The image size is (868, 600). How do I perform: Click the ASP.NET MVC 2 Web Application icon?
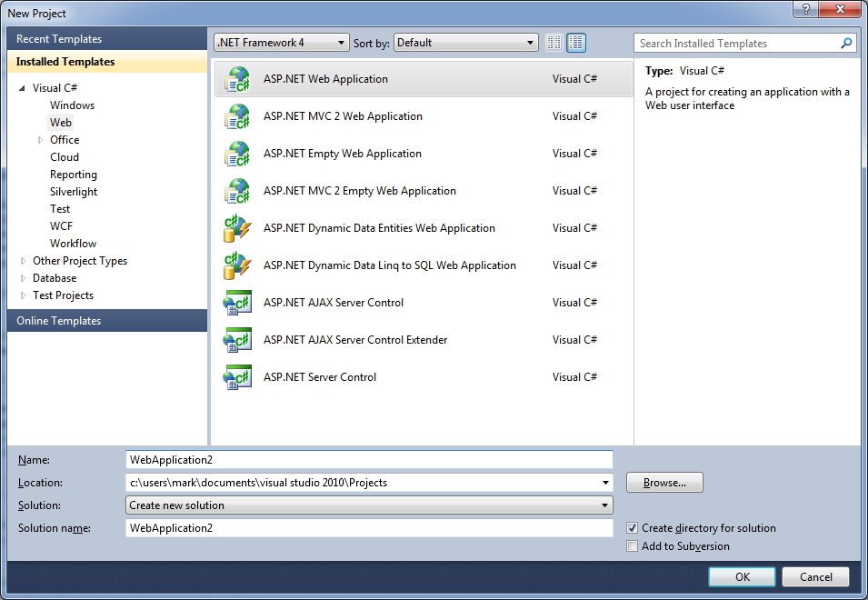point(236,116)
